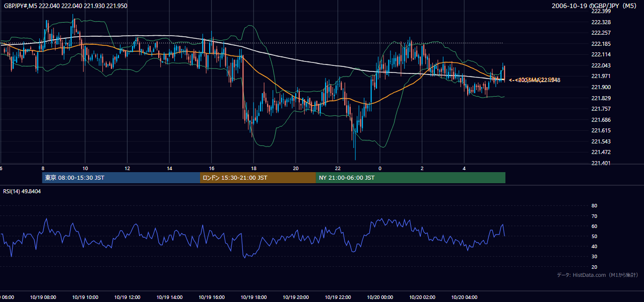Click price axis label 221.971
Image resolution: width=644 pixels, height=302 pixels.
pos(601,76)
